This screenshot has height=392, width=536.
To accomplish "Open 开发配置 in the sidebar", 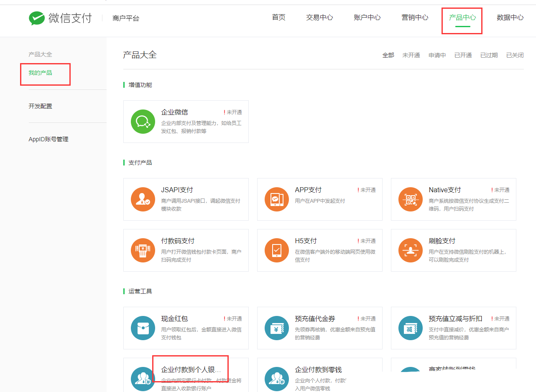I will 40,107.
